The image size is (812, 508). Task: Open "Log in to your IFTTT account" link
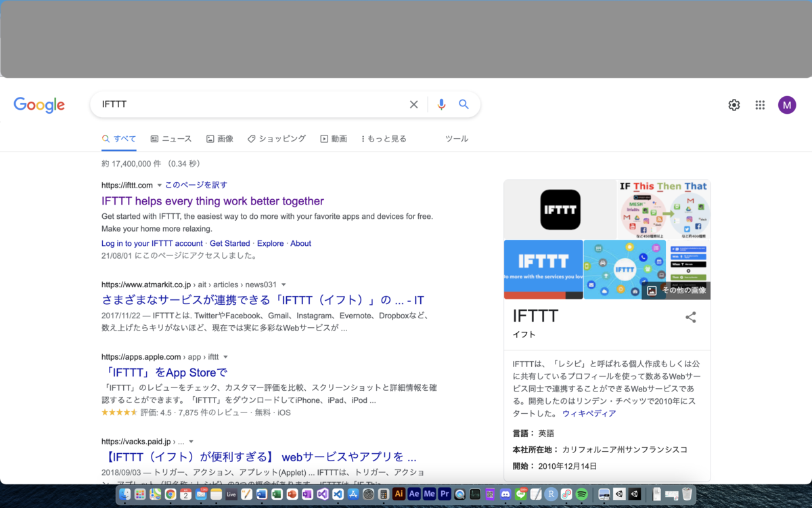152,243
